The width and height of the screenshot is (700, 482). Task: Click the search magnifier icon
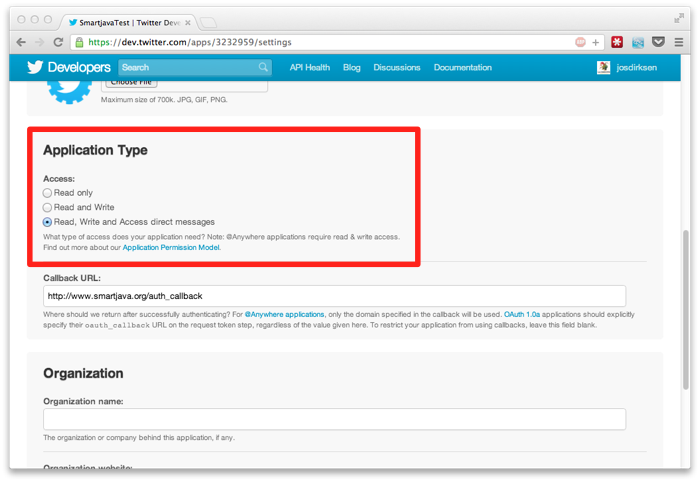pos(263,67)
